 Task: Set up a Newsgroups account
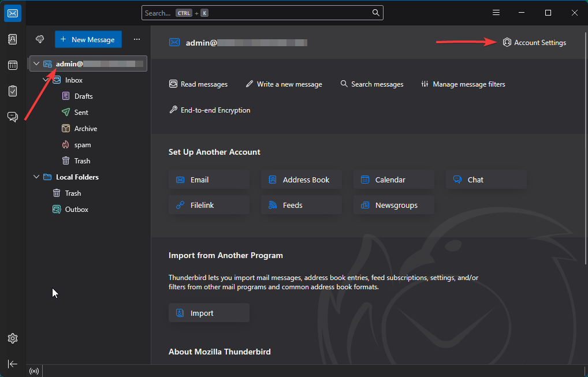point(394,205)
